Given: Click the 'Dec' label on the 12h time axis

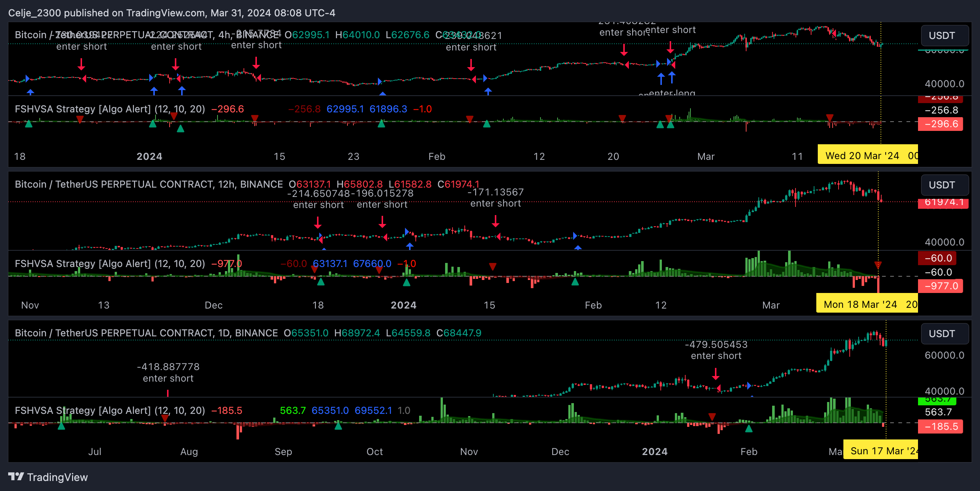Looking at the screenshot, I should [x=213, y=305].
